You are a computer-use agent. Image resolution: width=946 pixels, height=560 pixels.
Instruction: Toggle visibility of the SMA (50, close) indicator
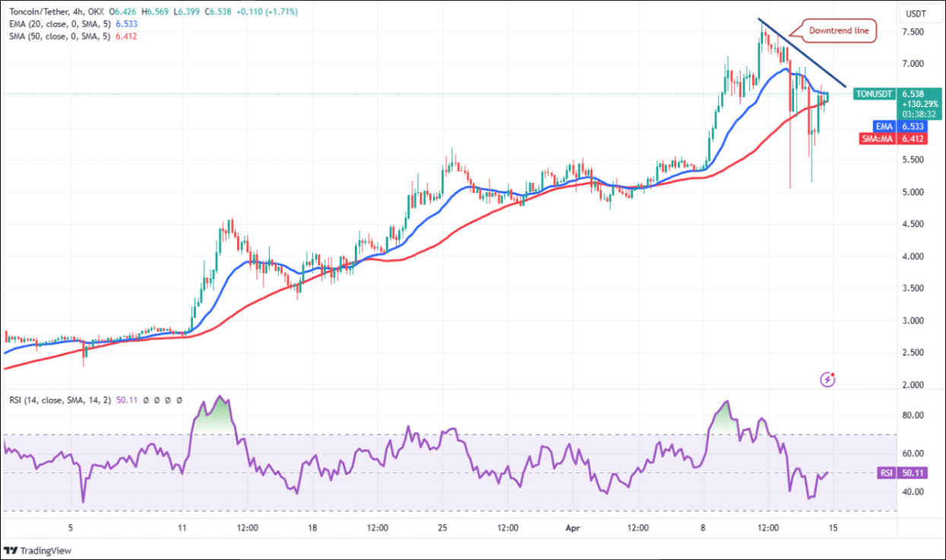pos(61,34)
